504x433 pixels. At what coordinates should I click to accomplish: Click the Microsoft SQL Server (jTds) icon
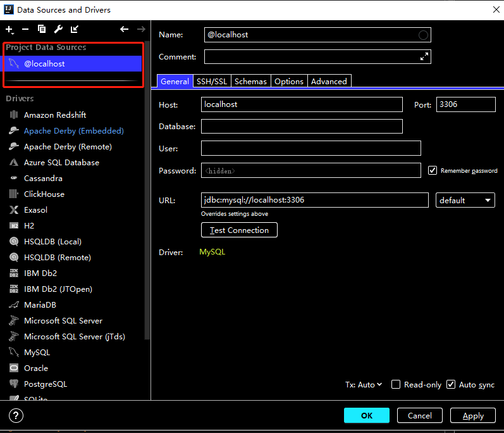tap(14, 336)
